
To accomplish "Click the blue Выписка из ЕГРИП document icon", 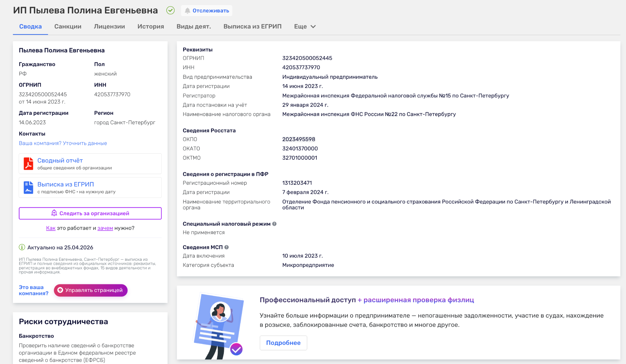I will pos(28,187).
